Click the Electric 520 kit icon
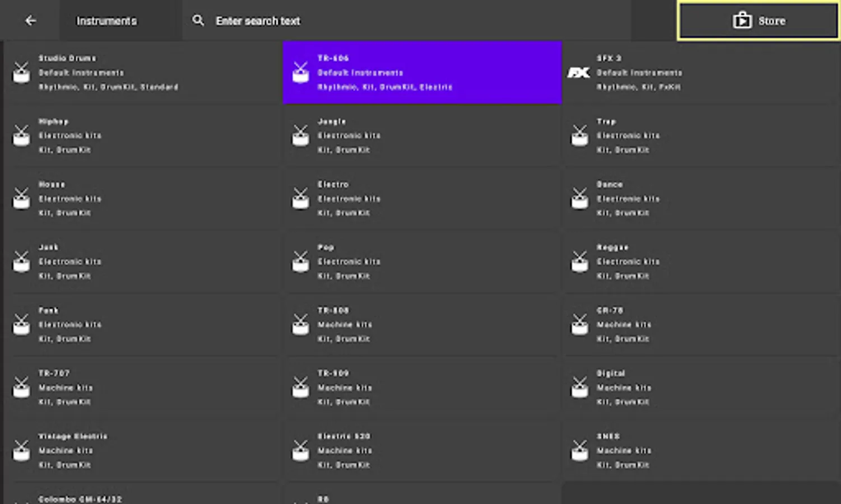The image size is (841, 504). 300,451
